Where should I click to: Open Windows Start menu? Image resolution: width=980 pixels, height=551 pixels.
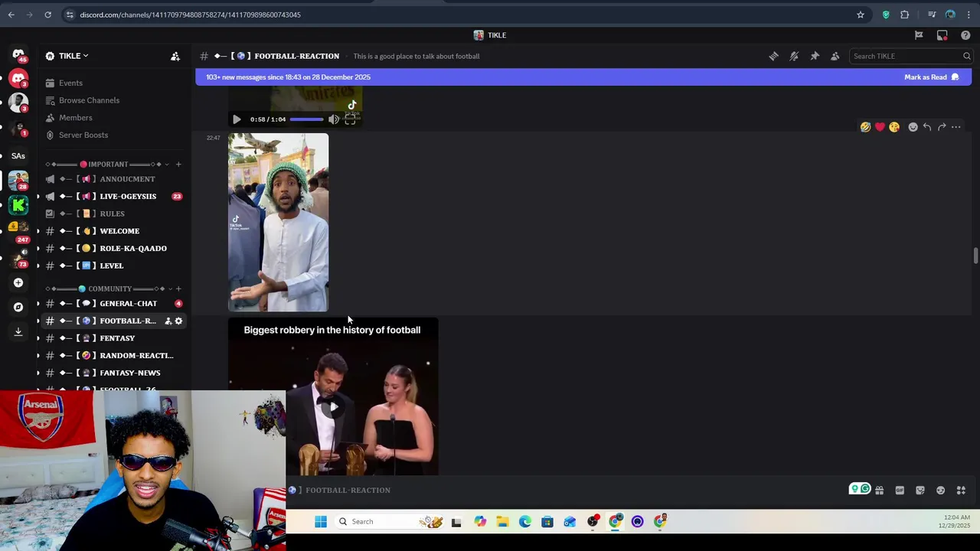coord(321,522)
